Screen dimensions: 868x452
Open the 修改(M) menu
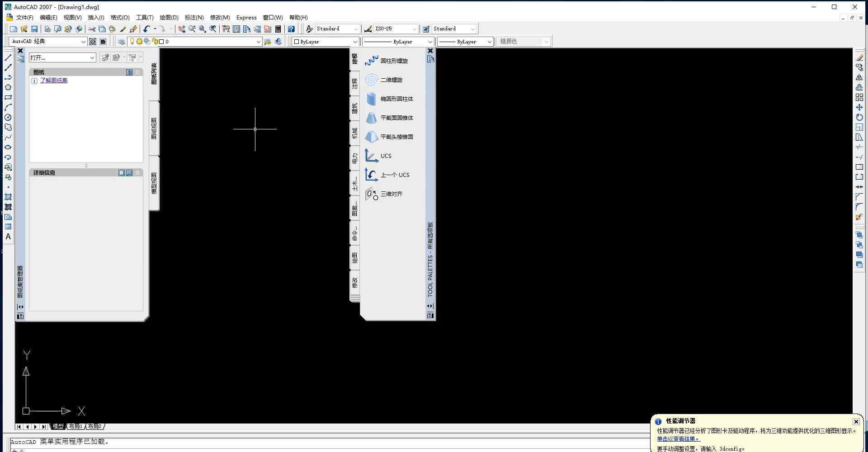(x=220, y=18)
